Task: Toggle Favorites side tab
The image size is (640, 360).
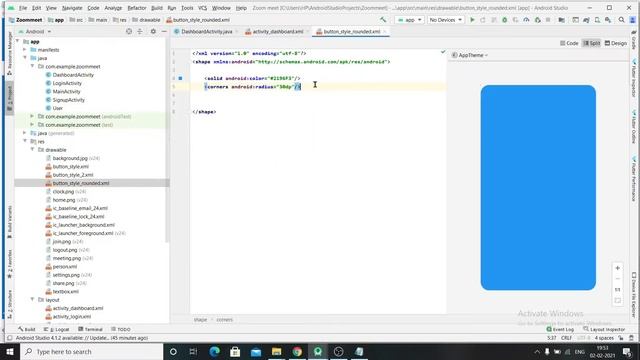Action: pos(10,264)
